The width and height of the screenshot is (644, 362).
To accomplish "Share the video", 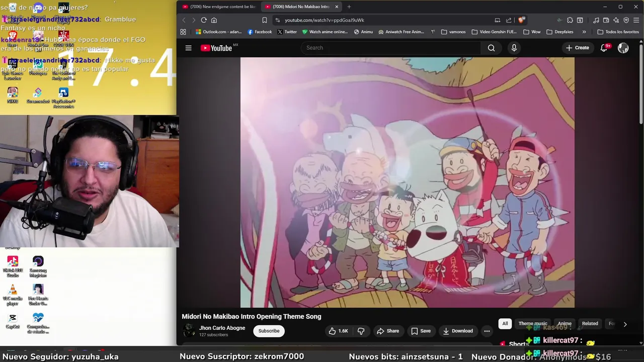I will click(388, 331).
